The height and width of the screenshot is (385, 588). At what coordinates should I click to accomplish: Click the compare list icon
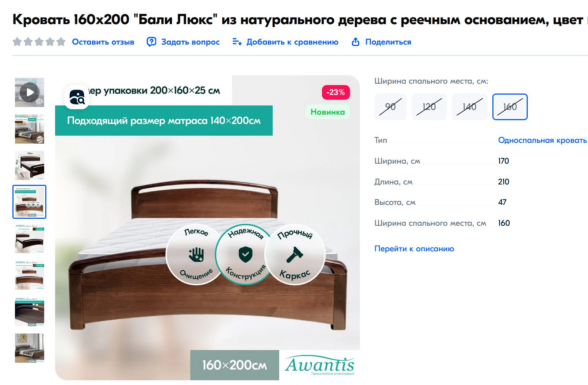click(x=237, y=42)
